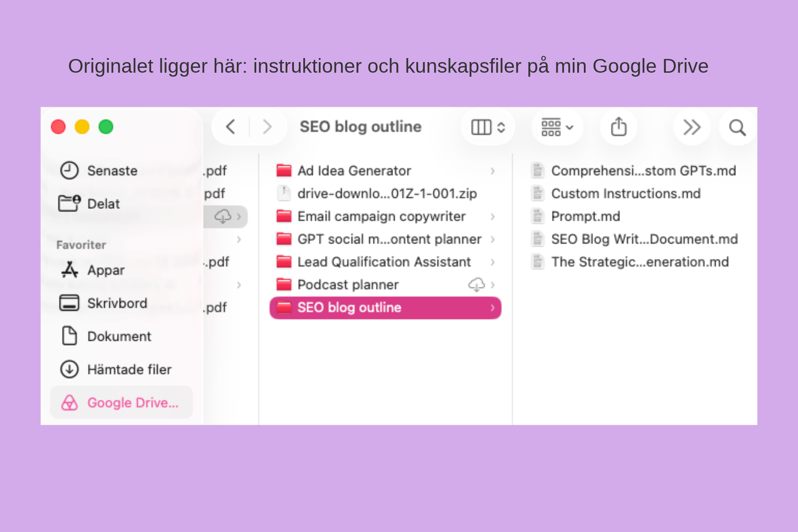Select the Email campaign copywriter folder
The image size is (798, 532).
(x=385, y=216)
